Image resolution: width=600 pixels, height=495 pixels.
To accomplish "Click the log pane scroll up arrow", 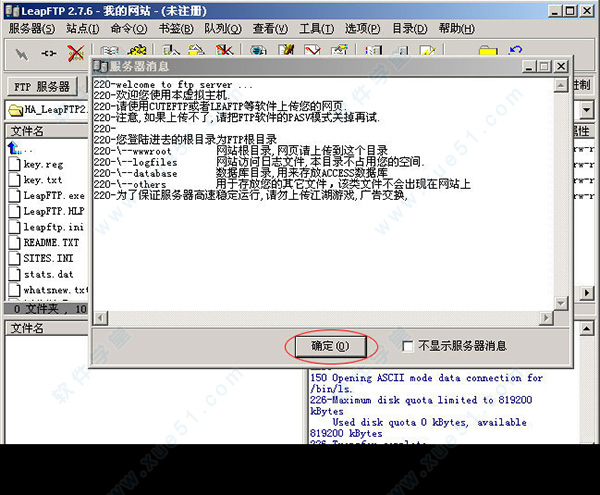I will (587, 328).
